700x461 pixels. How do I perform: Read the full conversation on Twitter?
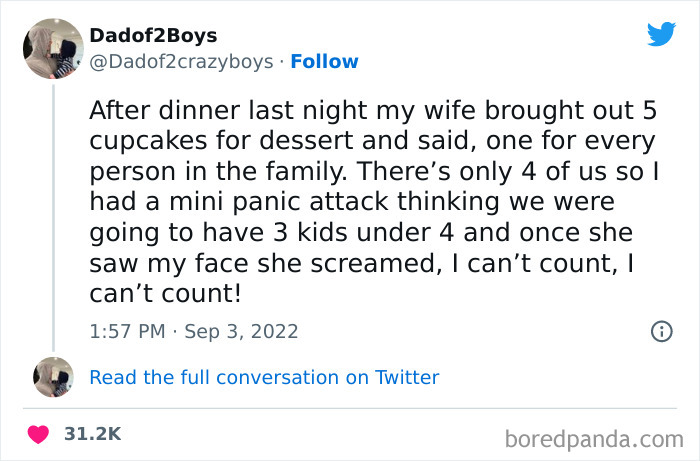coord(264,377)
